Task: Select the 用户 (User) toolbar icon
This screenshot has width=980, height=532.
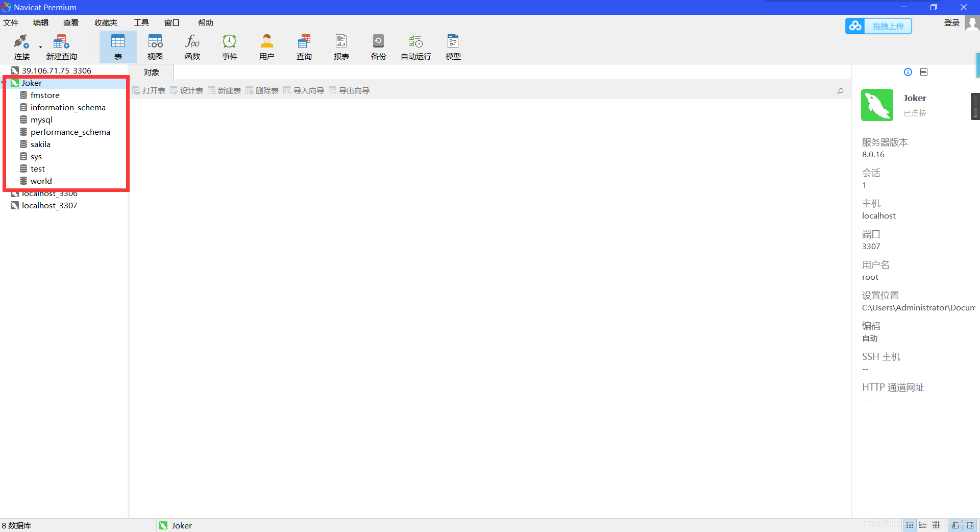Action: [267, 47]
